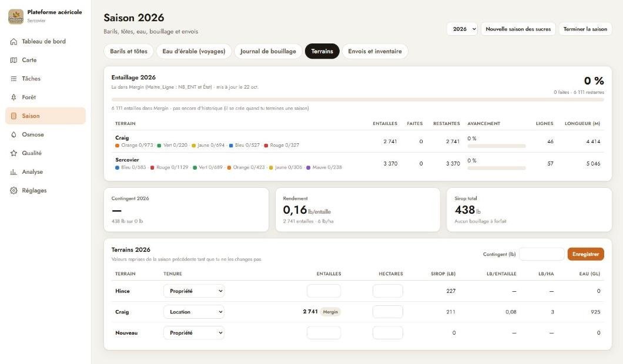Click Nouvelle saison des sucres button

coord(518,29)
